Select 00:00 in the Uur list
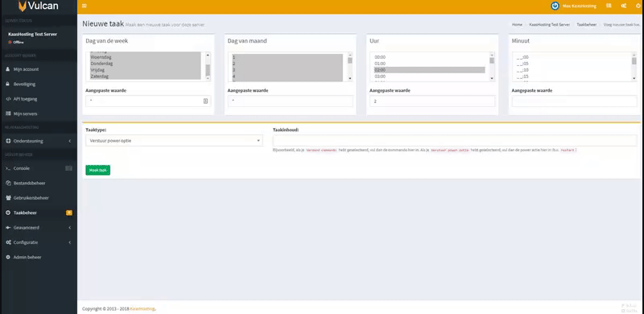644x314 pixels. pyautogui.click(x=429, y=57)
